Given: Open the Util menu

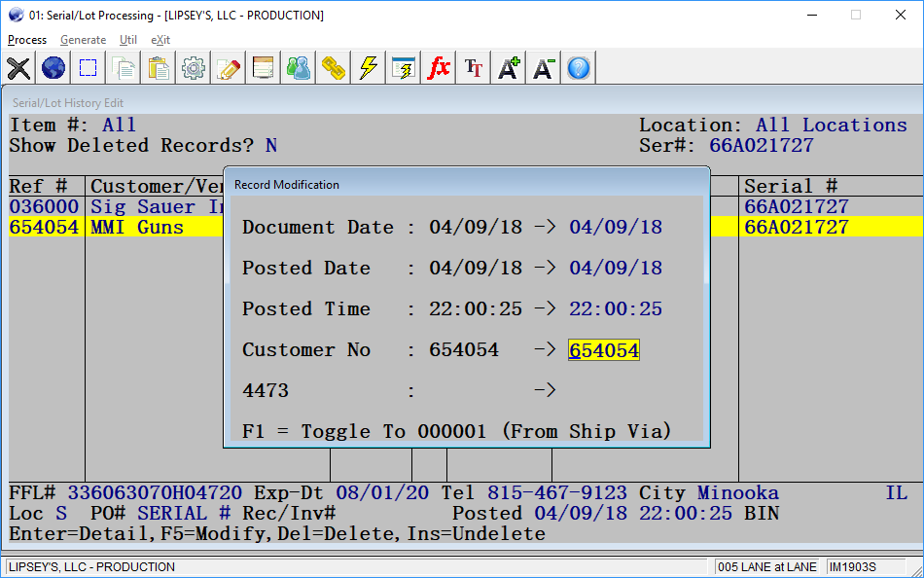Looking at the screenshot, I should (x=127, y=40).
